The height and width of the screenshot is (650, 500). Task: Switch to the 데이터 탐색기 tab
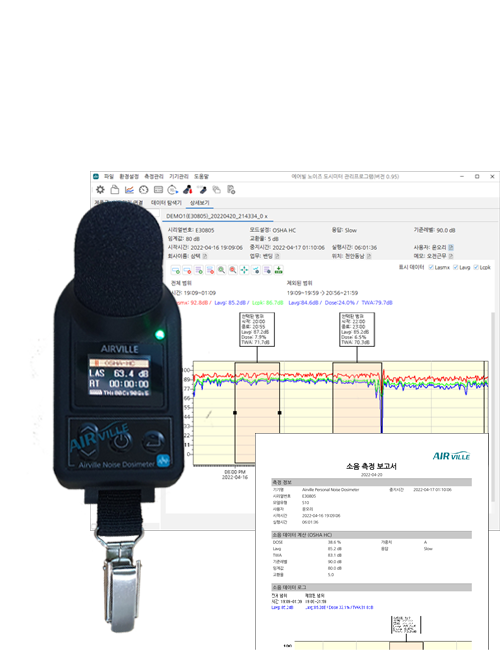(x=166, y=203)
